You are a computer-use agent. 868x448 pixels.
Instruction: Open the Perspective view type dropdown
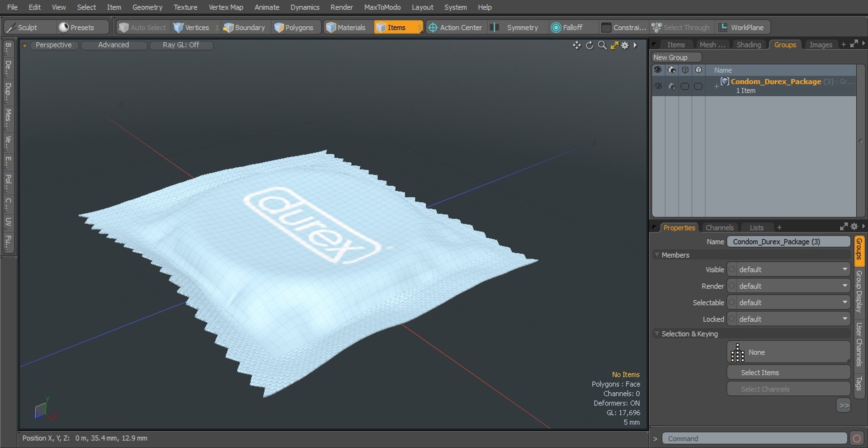click(x=54, y=45)
